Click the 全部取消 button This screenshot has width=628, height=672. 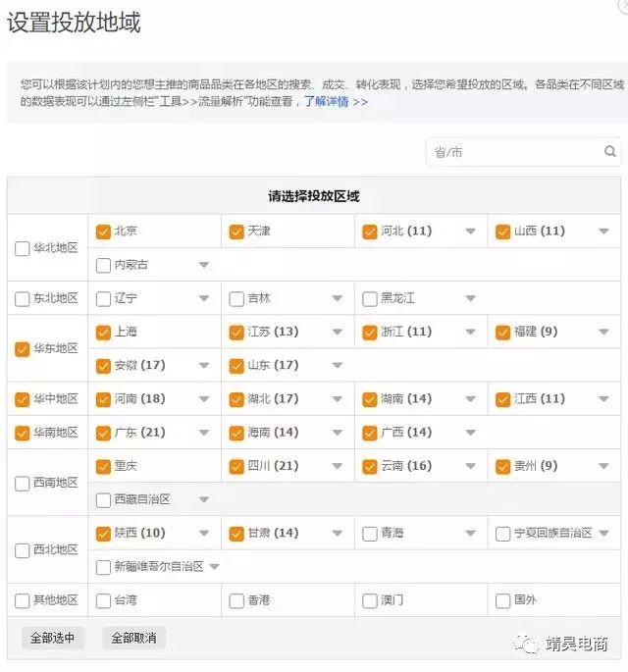tap(133, 638)
